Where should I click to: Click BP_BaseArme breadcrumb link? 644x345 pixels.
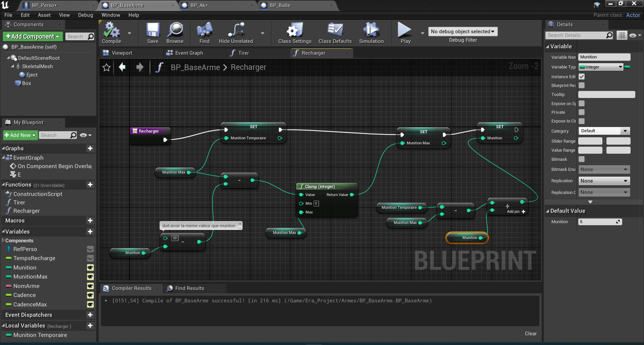(195, 67)
